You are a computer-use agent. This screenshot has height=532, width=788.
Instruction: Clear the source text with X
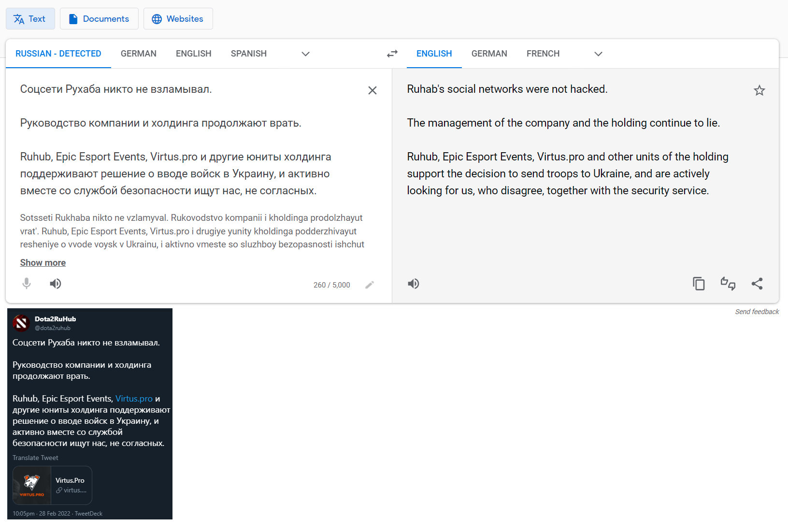coord(373,90)
